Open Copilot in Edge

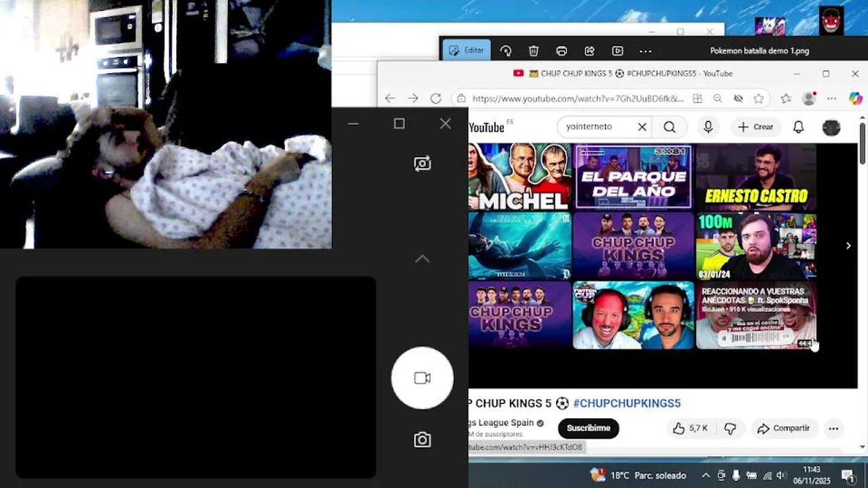click(856, 98)
